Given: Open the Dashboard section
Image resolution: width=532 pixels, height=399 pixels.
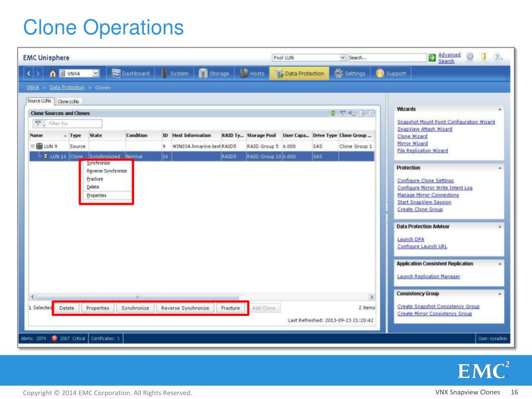Looking at the screenshot, I should pyautogui.click(x=130, y=73).
